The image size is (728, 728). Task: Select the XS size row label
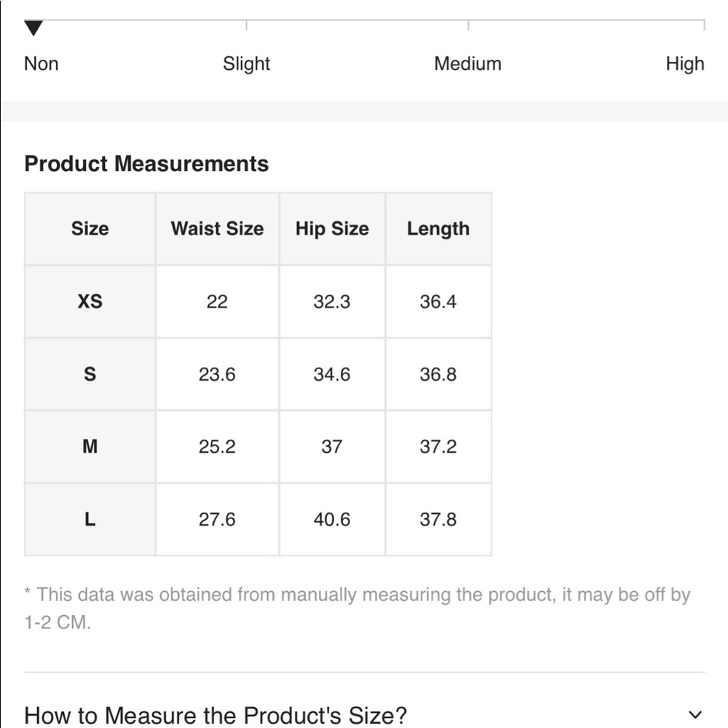point(90,301)
